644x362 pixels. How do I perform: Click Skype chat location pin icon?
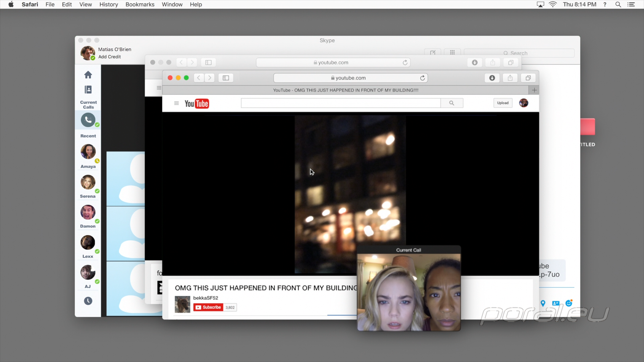(543, 303)
